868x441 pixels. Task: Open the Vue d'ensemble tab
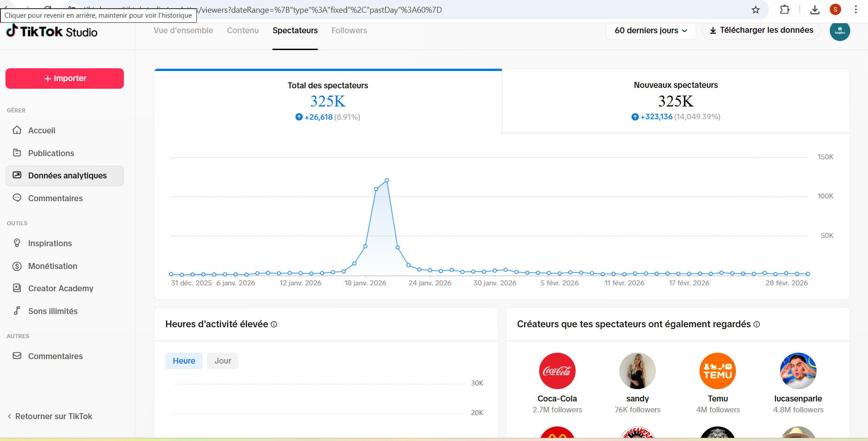click(x=183, y=30)
